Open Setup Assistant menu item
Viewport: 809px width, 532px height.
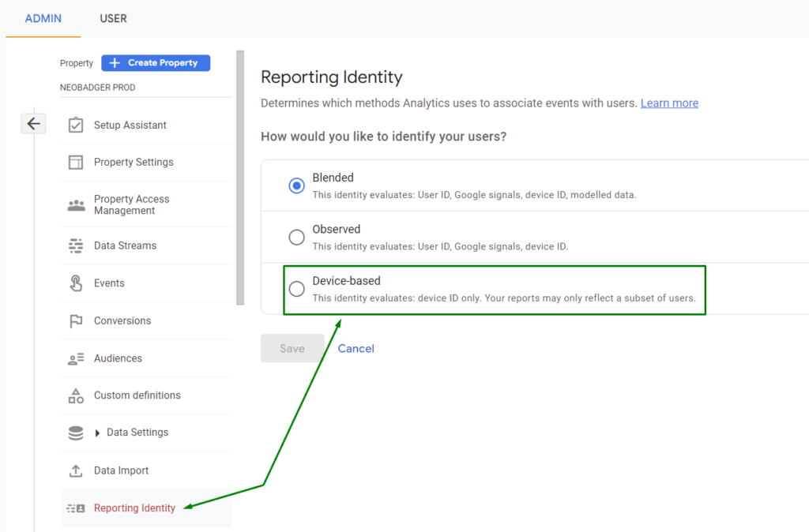coord(146,126)
